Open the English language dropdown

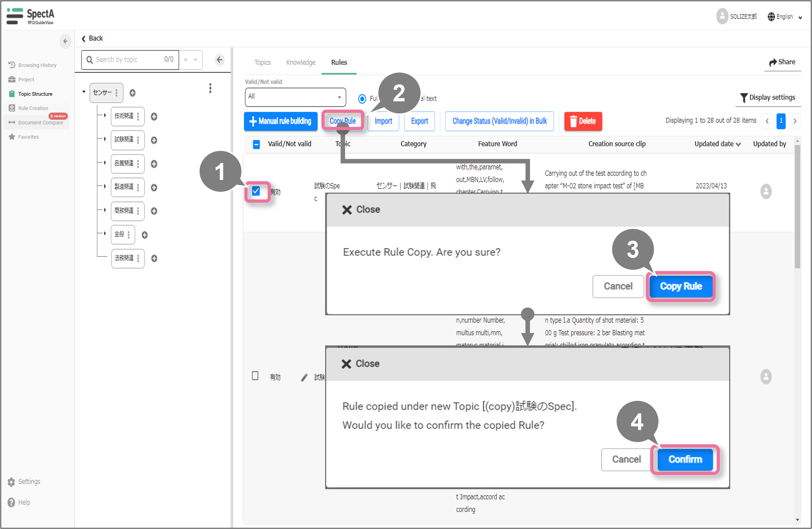click(x=785, y=17)
